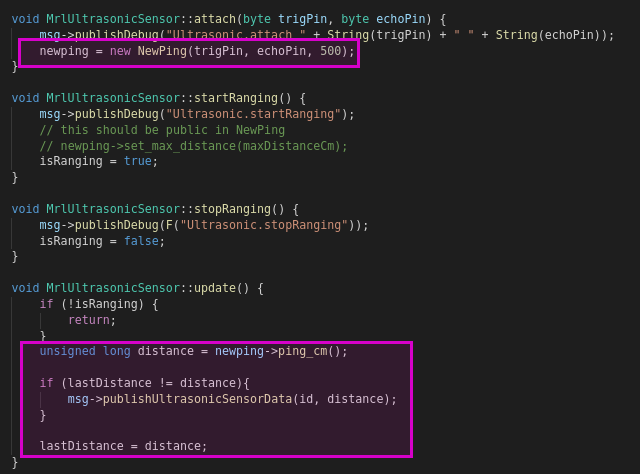The height and width of the screenshot is (474, 640).
Task: Click the 'isRanging = false;' line
Action: click(x=102, y=241)
